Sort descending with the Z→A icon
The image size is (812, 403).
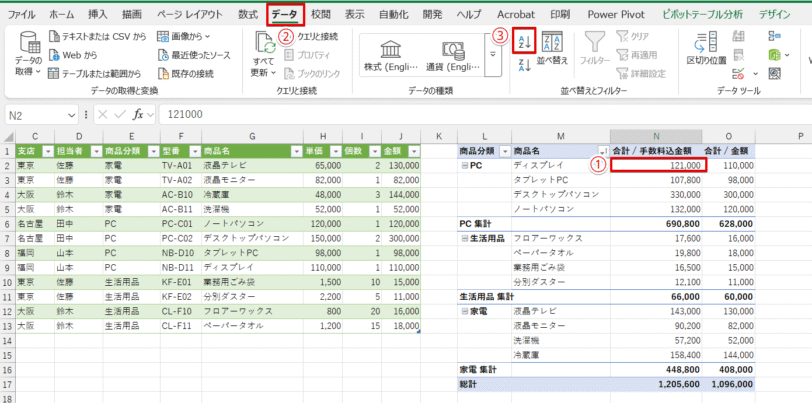pos(524,65)
